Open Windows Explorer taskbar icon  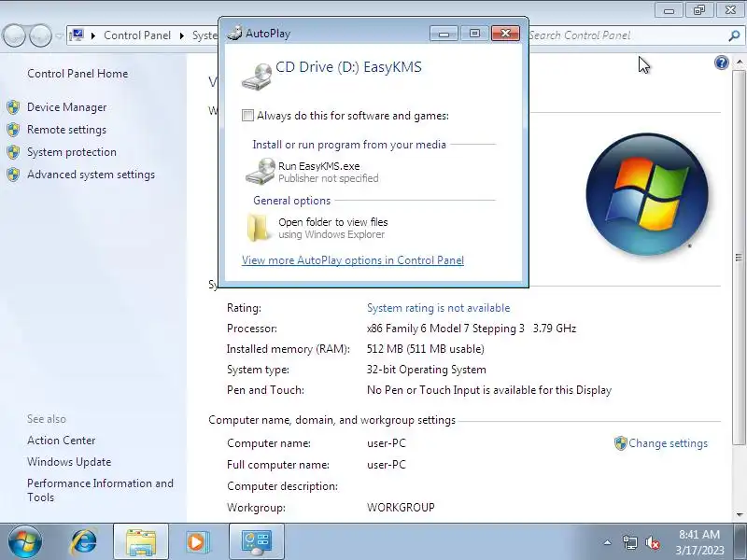141,541
